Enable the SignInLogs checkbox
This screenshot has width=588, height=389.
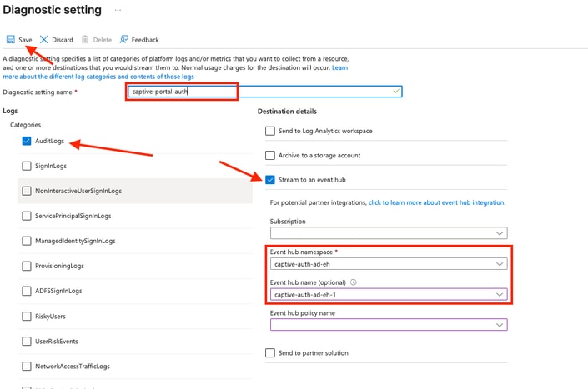(27, 166)
